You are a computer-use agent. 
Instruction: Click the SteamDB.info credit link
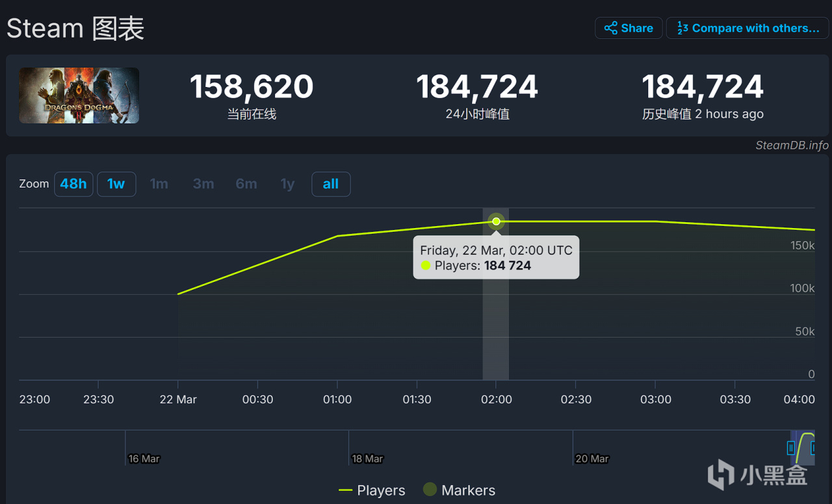792,145
